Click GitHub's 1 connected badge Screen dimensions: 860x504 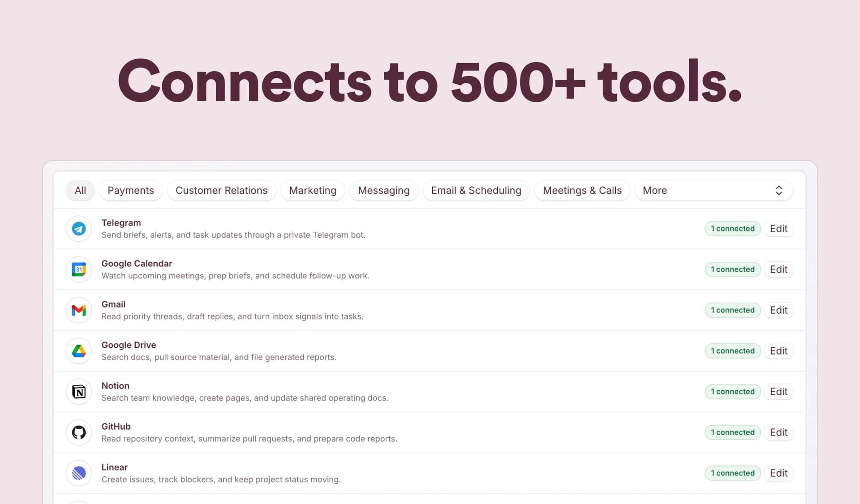coord(733,432)
